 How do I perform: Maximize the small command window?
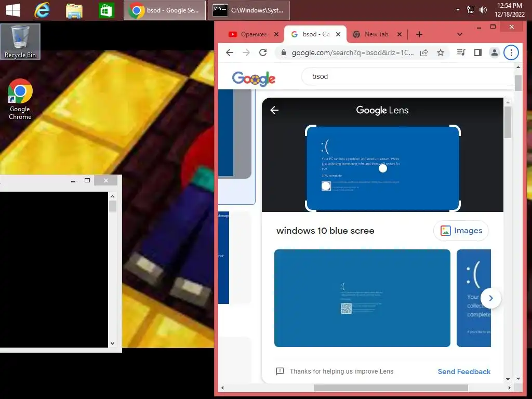[x=87, y=180]
